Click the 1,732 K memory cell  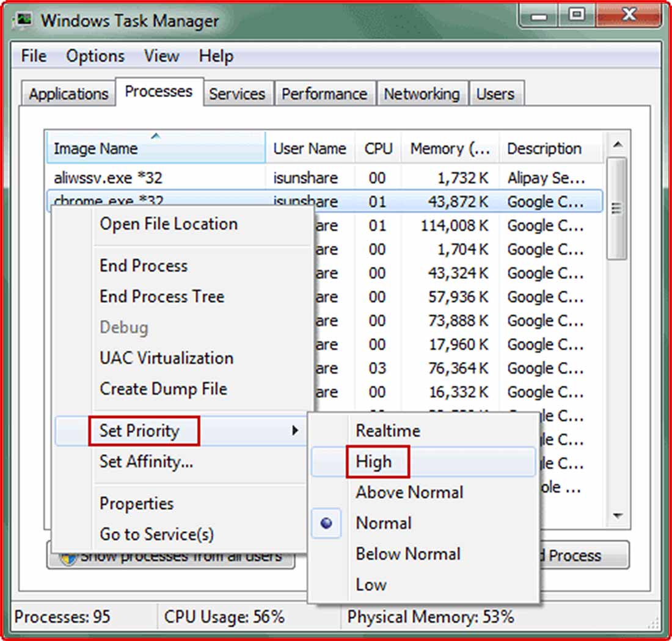coord(463,178)
